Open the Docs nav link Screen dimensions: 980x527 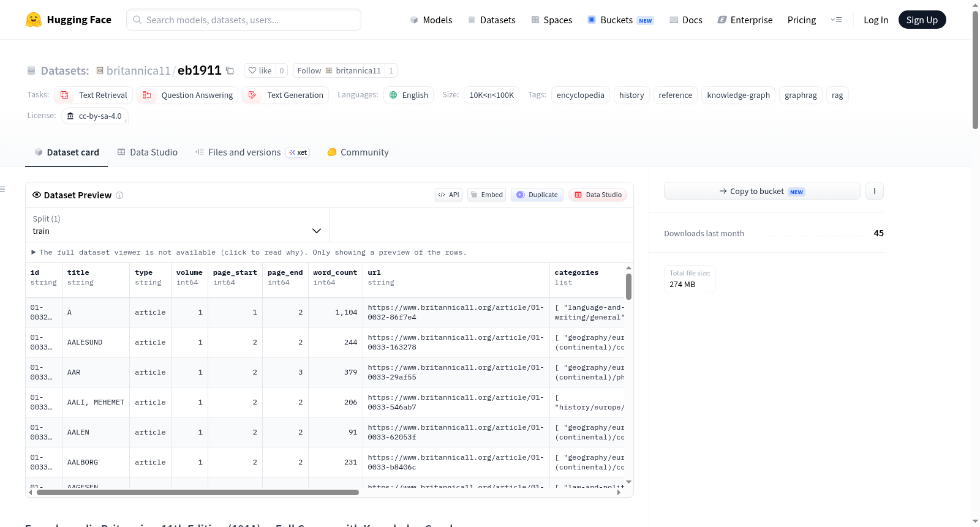pyautogui.click(x=686, y=20)
